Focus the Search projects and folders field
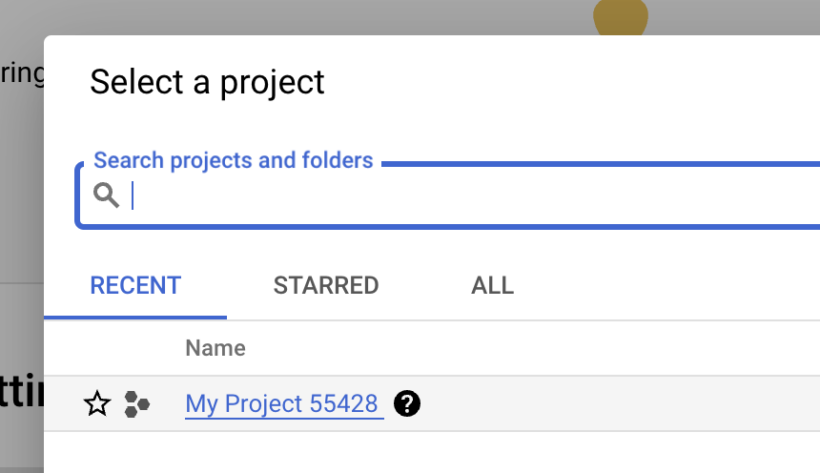The image size is (820, 473). (450, 196)
